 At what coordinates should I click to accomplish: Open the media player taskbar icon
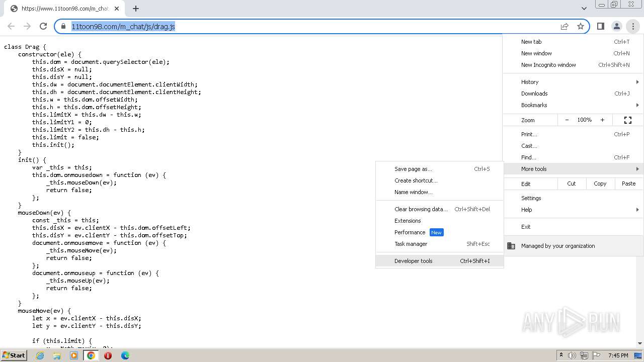tap(74, 355)
